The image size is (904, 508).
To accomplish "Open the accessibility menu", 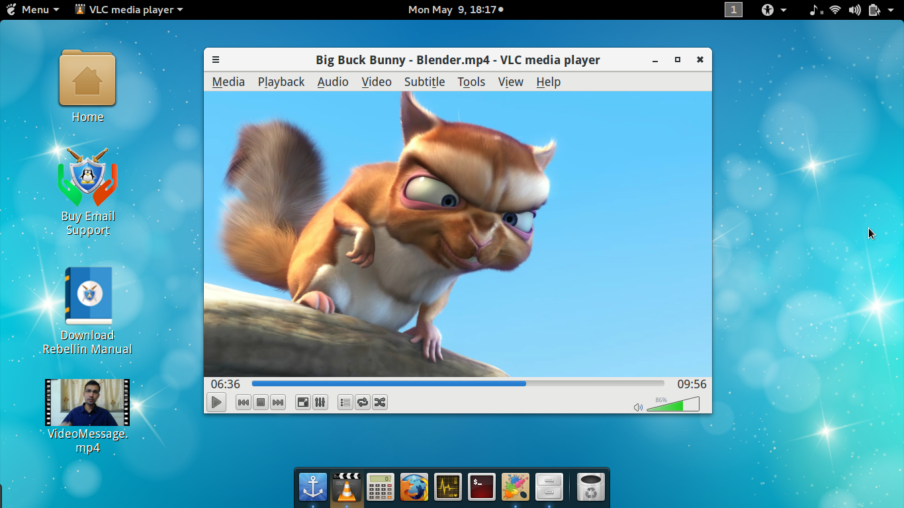I will click(x=774, y=9).
